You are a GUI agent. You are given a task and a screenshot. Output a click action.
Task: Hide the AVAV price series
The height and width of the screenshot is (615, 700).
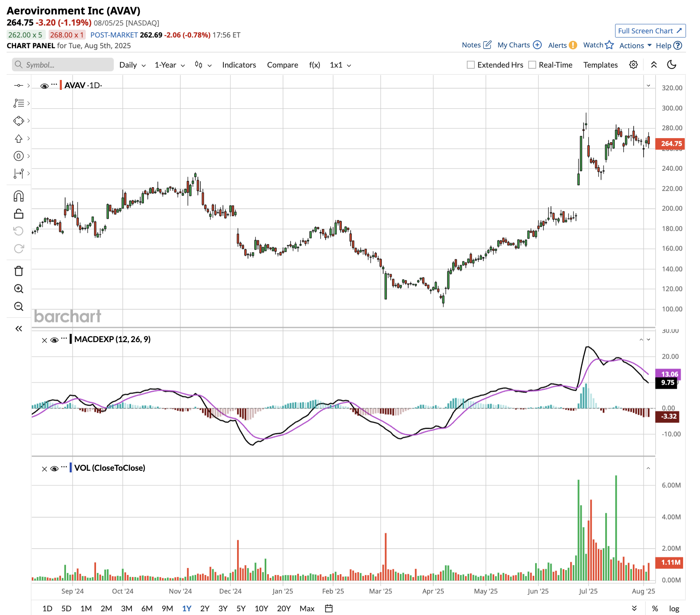(x=45, y=86)
